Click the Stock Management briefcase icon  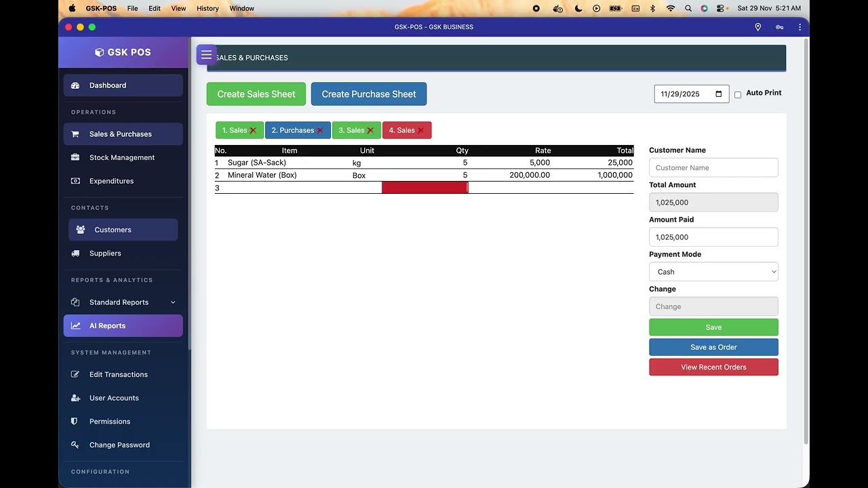(x=75, y=157)
